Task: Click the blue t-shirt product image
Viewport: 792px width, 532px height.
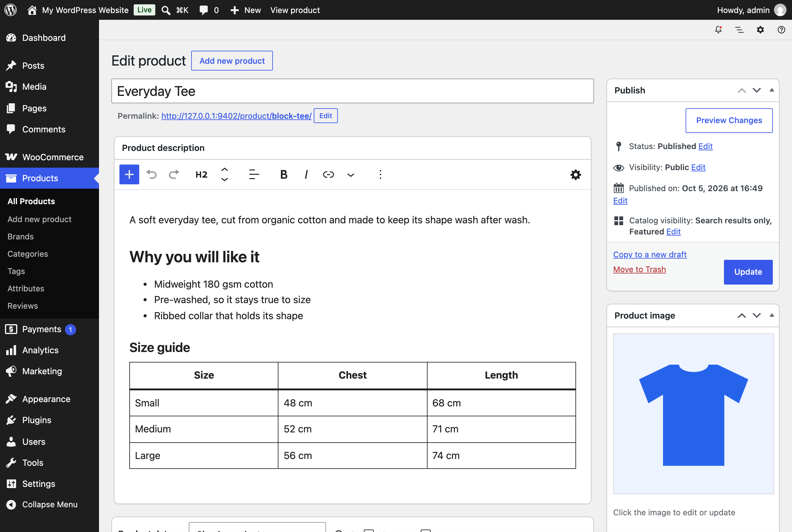Action: 693,414
